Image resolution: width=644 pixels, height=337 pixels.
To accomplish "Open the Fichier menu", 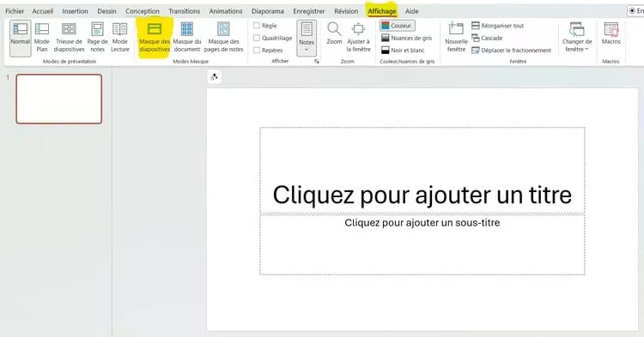I will tap(15, 11).
